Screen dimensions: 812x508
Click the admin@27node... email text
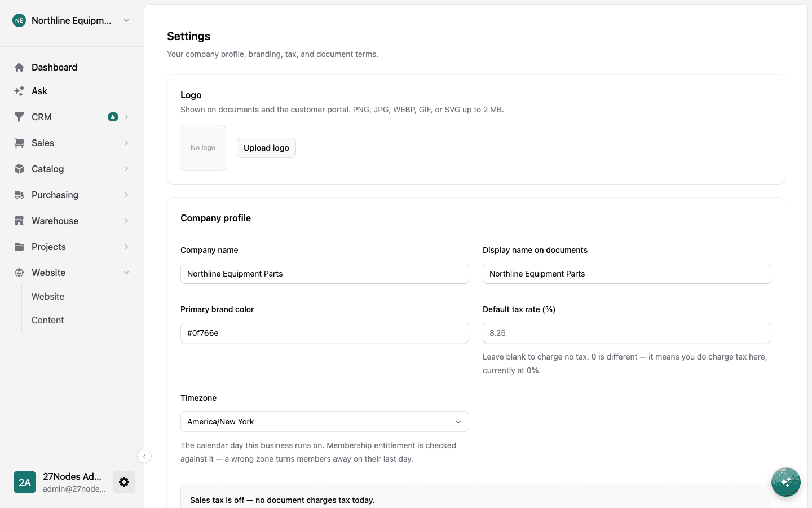[x=74, y=489]
